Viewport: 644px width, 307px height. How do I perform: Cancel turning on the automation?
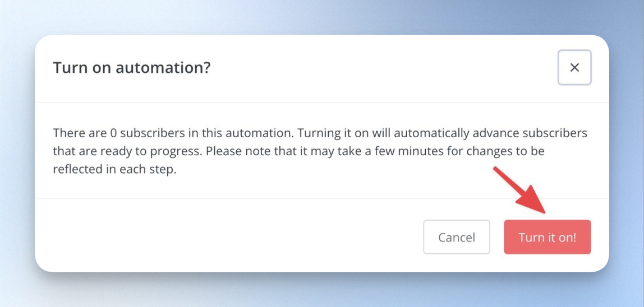pyautogui.click(x=457, y=237)
